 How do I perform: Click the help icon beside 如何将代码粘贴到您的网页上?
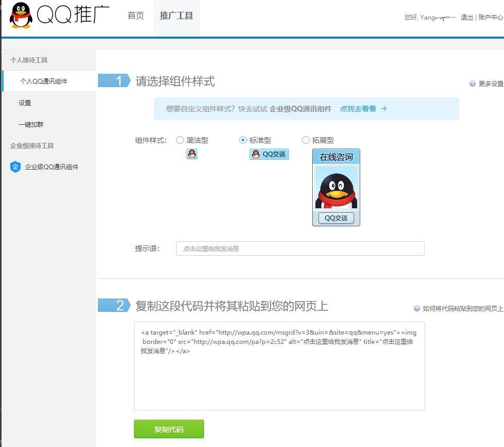coord(416,308)
